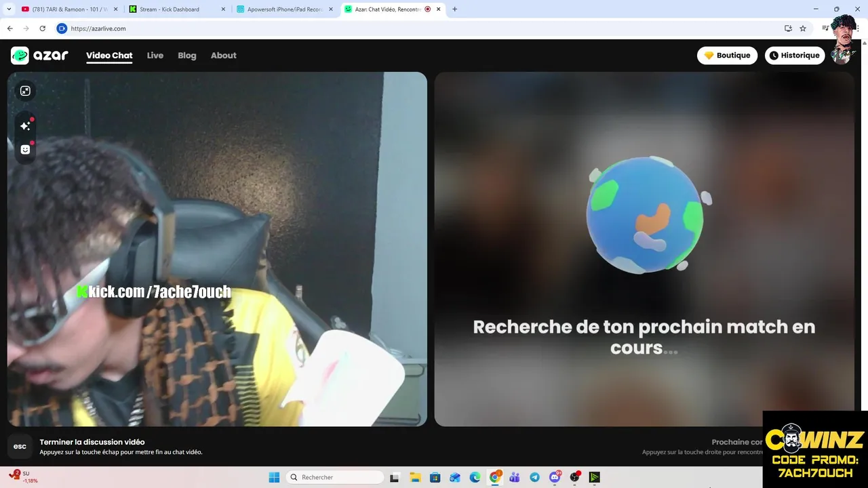Click the kick.com/7ache7ouch overlay text
Image resolution: width=868 pixels, height=488 pixels.
coord(154,292)
